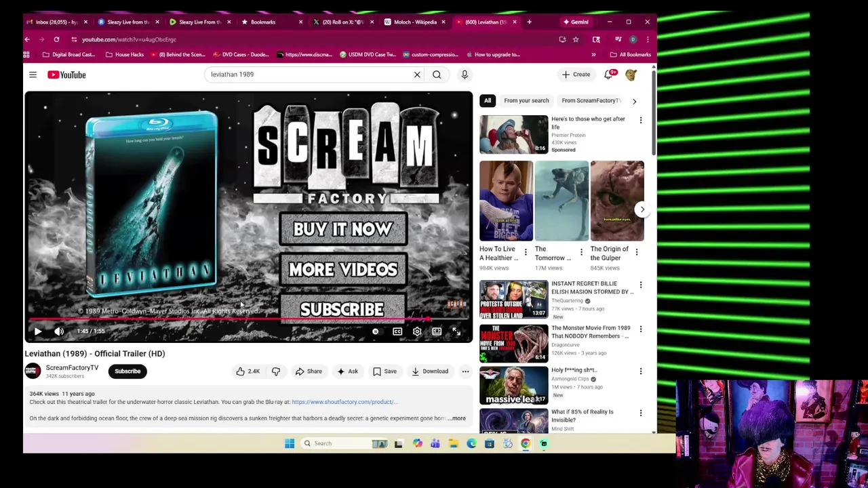Click Chrome icon in taskbar
Screen dimensions: 868x488
click(x=526, y=443)
